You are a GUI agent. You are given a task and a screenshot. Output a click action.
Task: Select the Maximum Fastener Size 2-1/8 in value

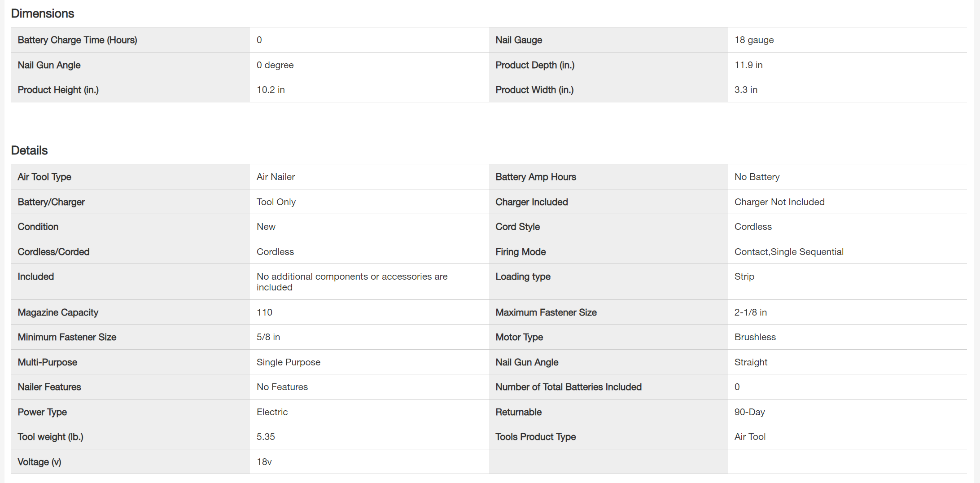[x=750, y=312]
